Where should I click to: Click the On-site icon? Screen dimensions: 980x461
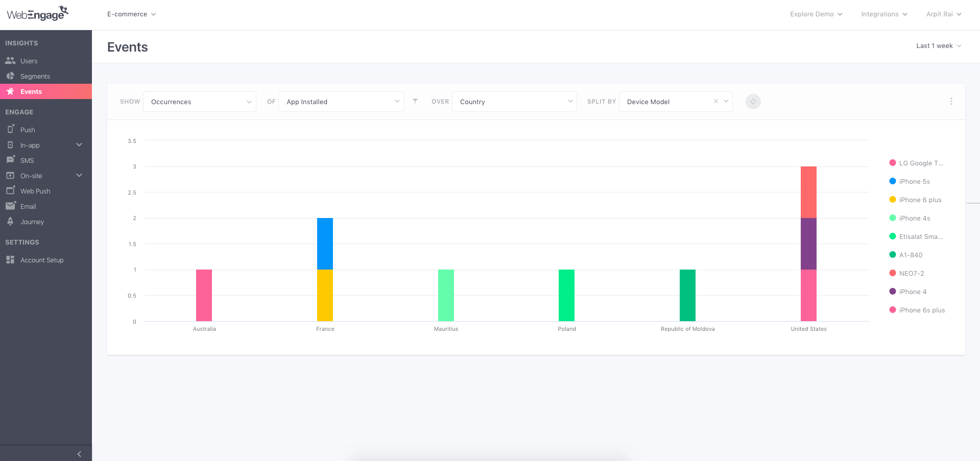(10, 175)
